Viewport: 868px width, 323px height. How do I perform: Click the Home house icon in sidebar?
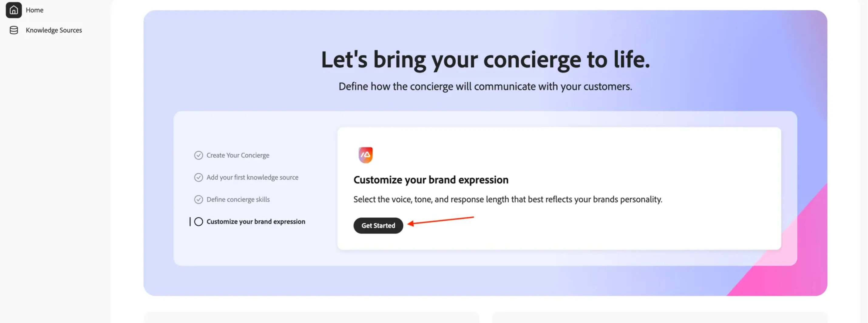click(13, 10)
